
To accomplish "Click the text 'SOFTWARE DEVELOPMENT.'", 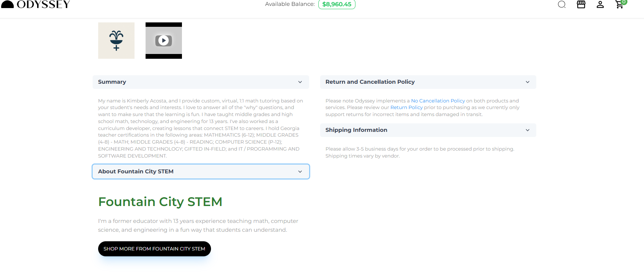I will pyautogui.click(x=132, y=156).
